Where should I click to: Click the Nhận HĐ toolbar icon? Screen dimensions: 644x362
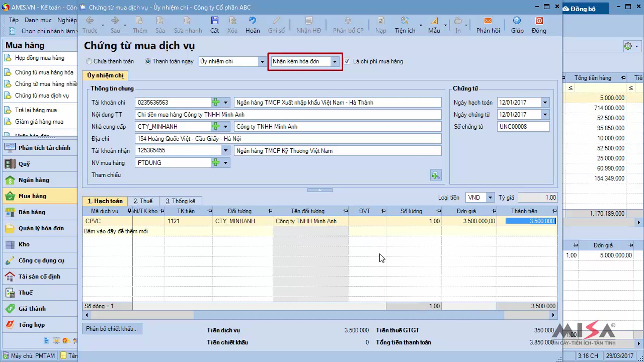(309, 21)
